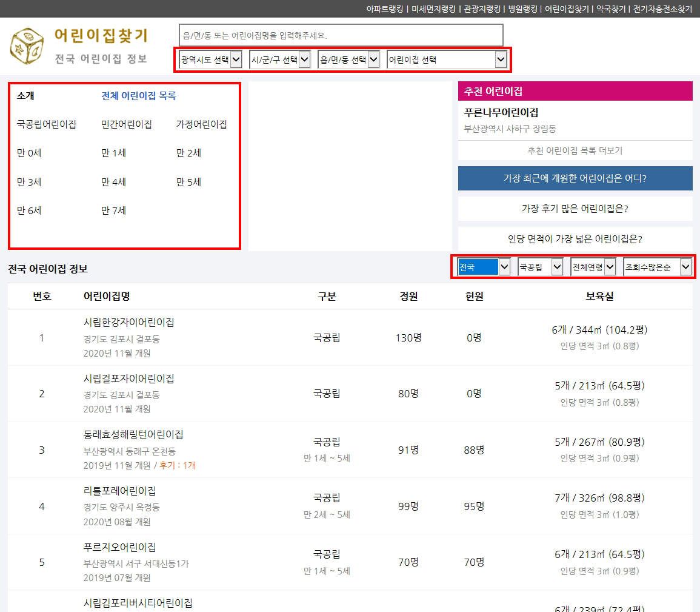Filter by 만 1세
The width and height of the screenshot is (700, 612).
click(x=113, y=153)
